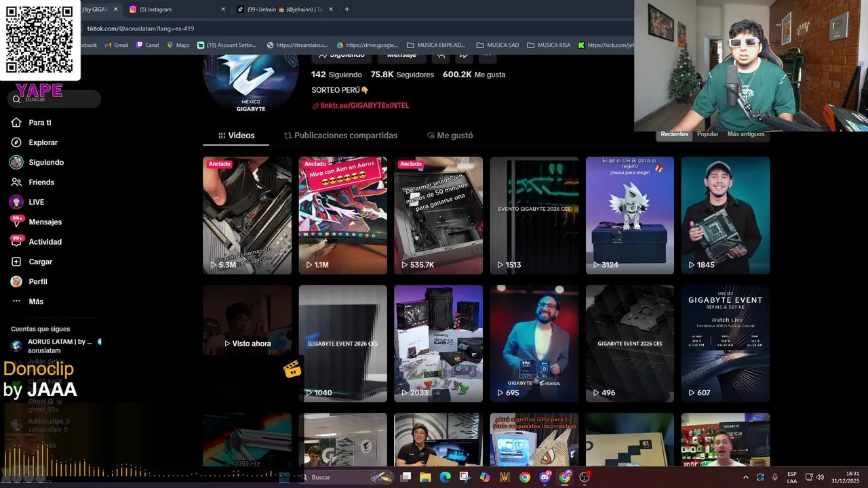Open Mensajes inbox in sidebar
This screenshot has width=868, height=488.
[x=45, y=222]
